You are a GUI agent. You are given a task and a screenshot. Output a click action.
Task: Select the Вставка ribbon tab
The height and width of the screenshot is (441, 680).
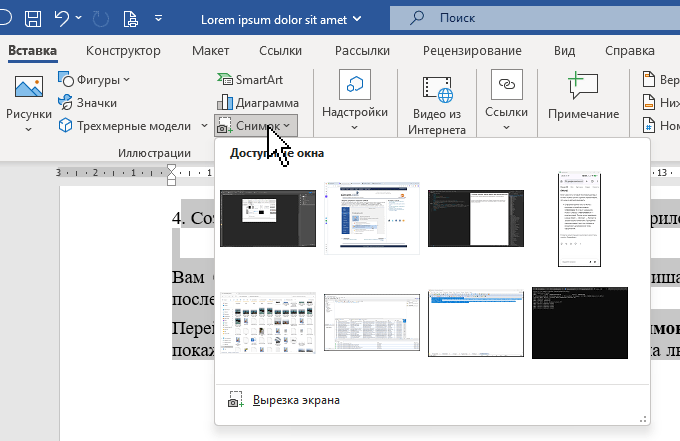tap(33, 50)
